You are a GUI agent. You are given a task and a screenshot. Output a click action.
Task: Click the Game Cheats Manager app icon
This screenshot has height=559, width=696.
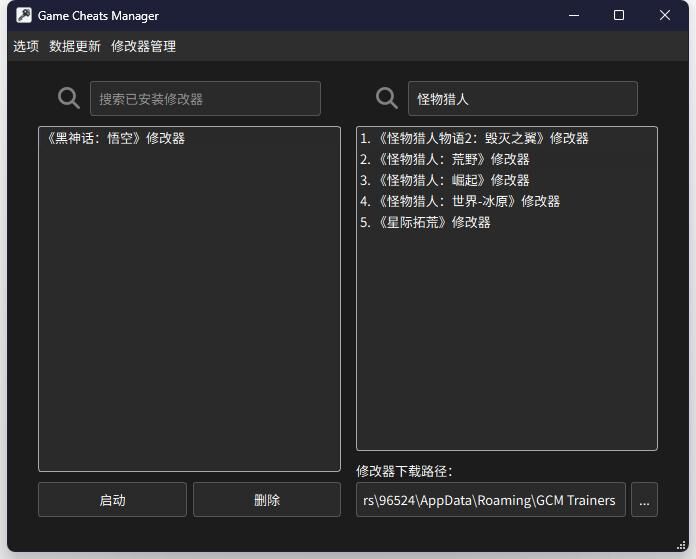pyautogui.click(x=24, y=16)
